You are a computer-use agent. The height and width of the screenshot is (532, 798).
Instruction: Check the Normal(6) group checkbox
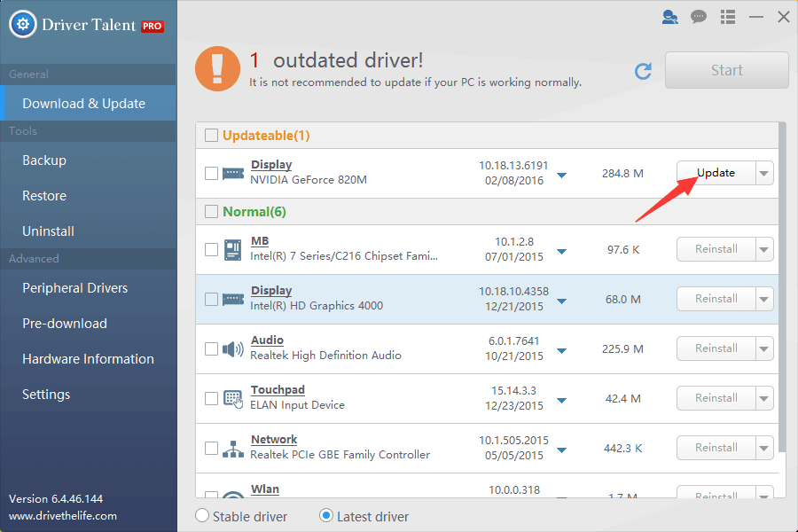tap(211, 211)
